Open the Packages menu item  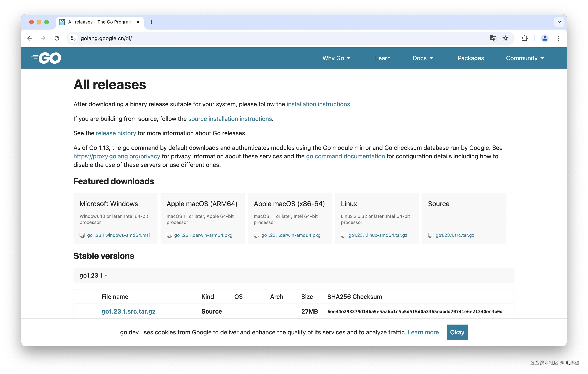(x=471, y=58)
